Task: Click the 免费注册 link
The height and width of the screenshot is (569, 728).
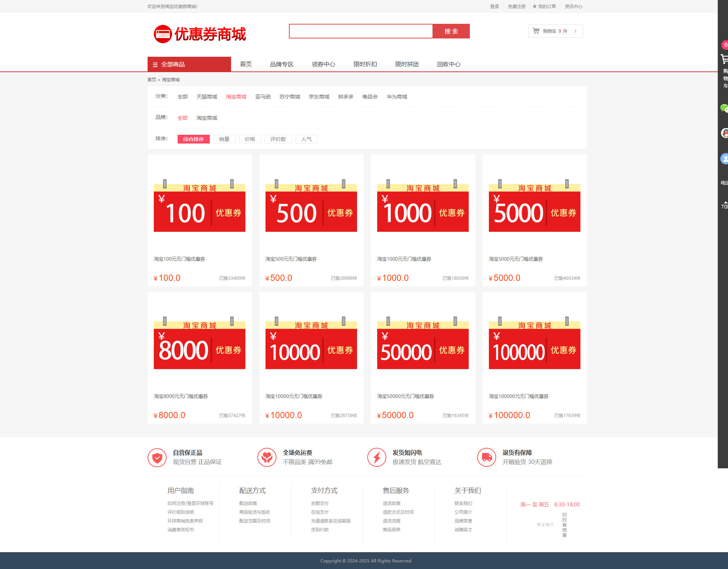Action: (x=516, y=7)
